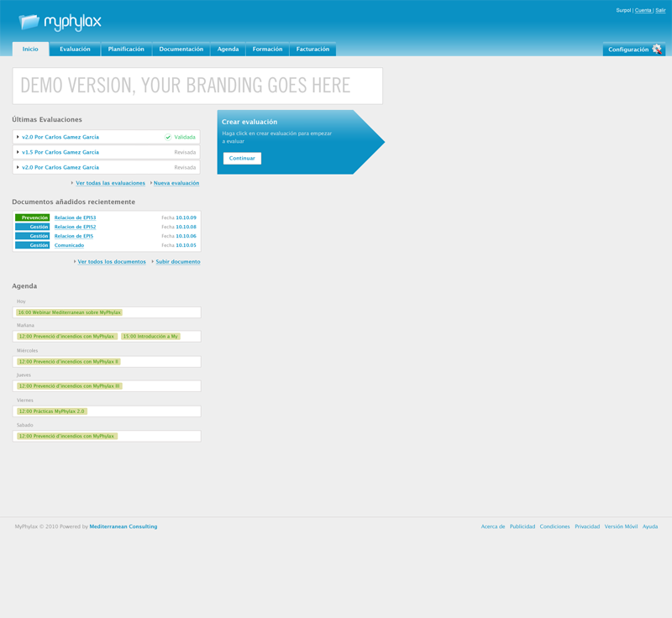
Task: Go to the Facturación tab
Action: tap(312, 50)
